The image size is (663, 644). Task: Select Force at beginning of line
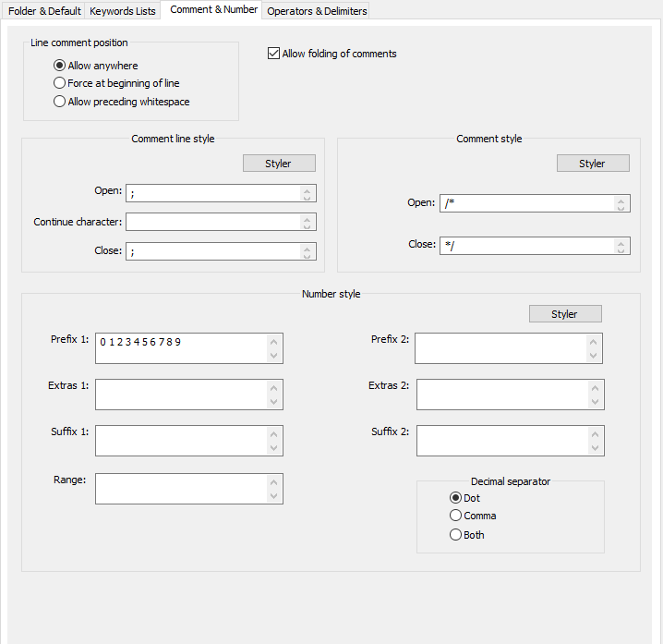pos(60,83)
